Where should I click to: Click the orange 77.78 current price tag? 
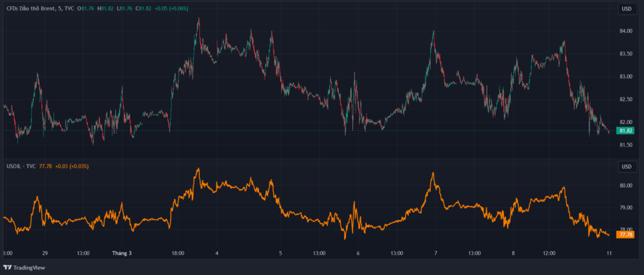point(625,235)
